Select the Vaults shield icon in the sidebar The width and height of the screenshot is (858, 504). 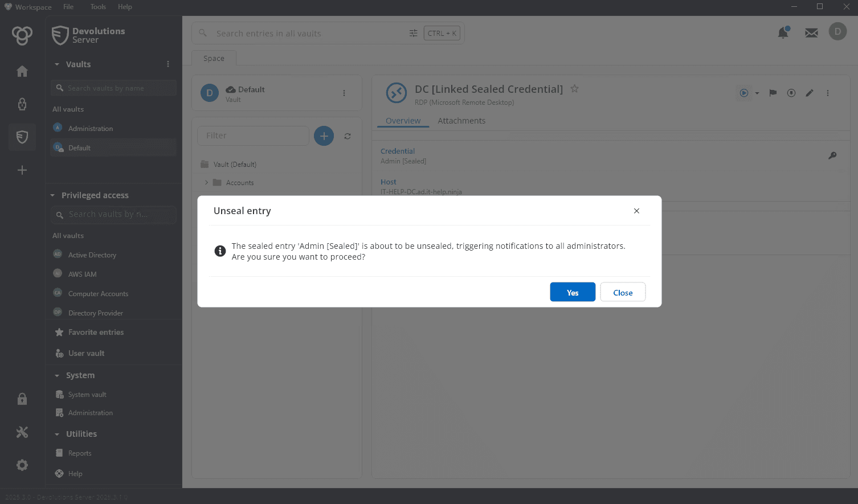[22, 137]
